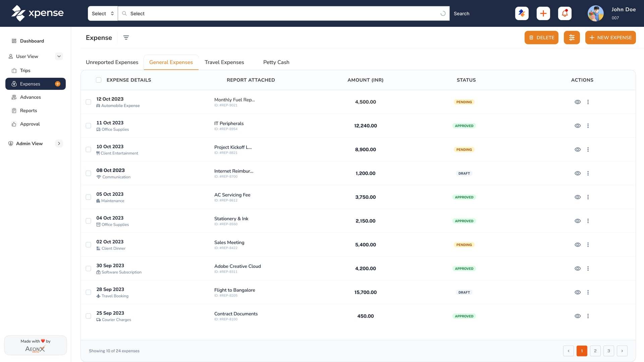Open the orange sliders settings button
Screen dimensions: 644x362
coord(572,38)
